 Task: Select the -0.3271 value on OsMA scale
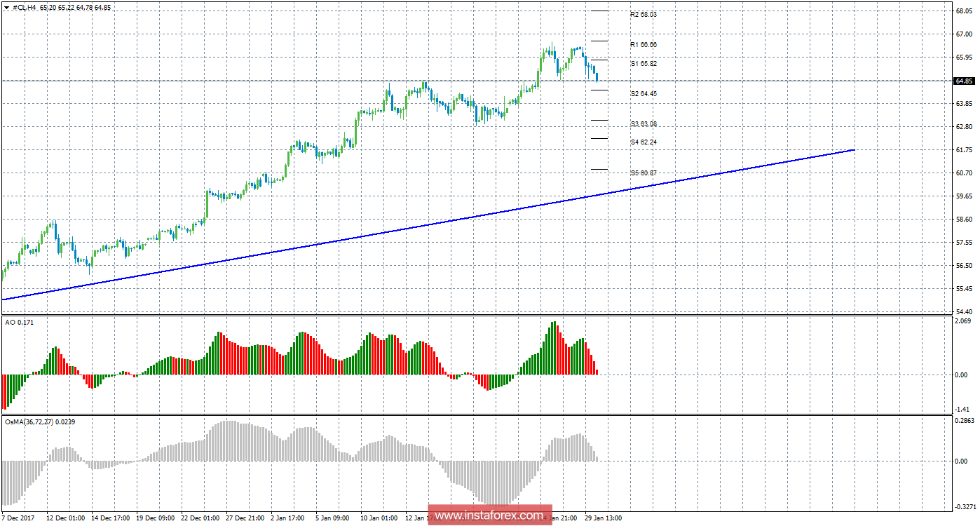pos(965,506)
